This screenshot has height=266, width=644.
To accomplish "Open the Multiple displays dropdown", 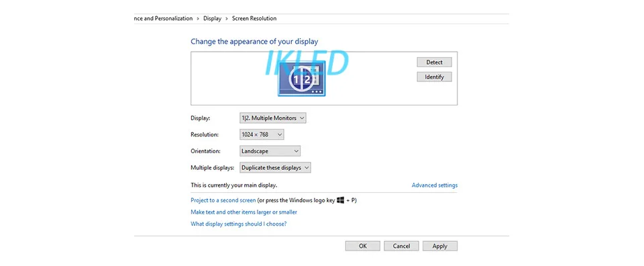I will coord(275,168).
